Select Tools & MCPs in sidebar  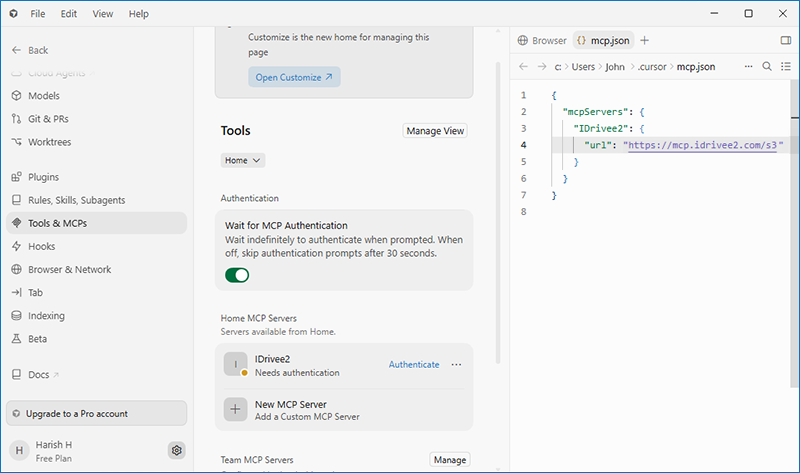point(96,223)
